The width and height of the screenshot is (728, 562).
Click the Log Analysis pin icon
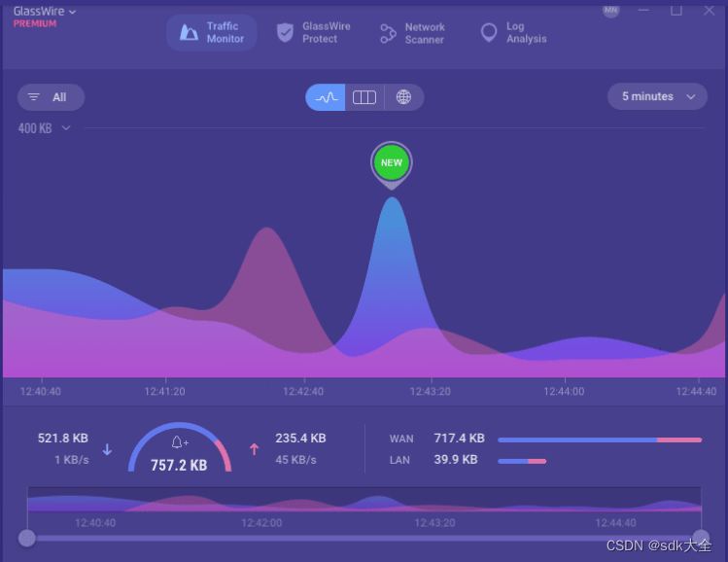tap(489, 32)
